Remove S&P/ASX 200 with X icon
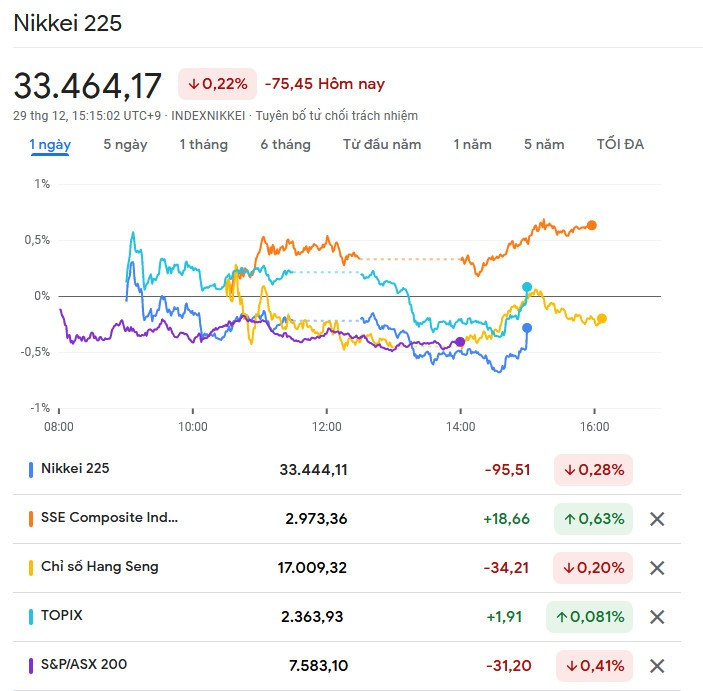Viewport: 703px width, 691px height. (x=657, y=665)
